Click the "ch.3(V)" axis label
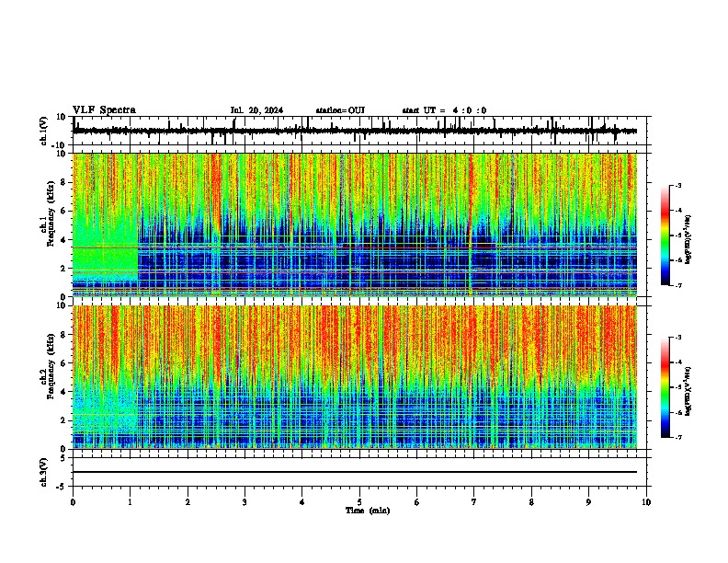This screenshot has width=728, height=563. coord(44,472)
